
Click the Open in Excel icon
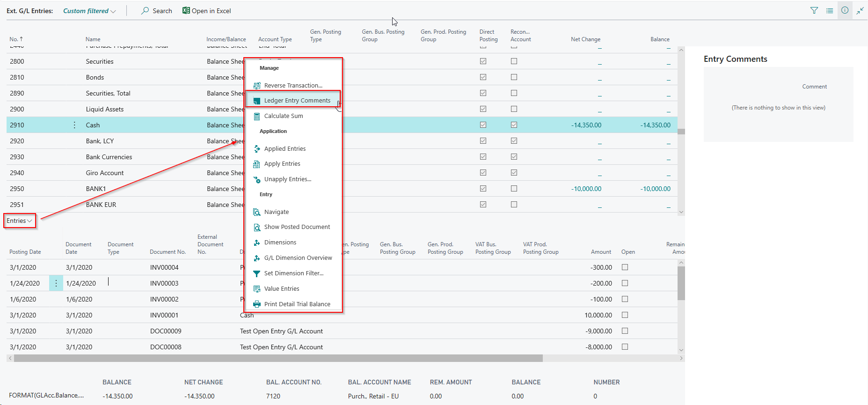(x=186, y=11)
